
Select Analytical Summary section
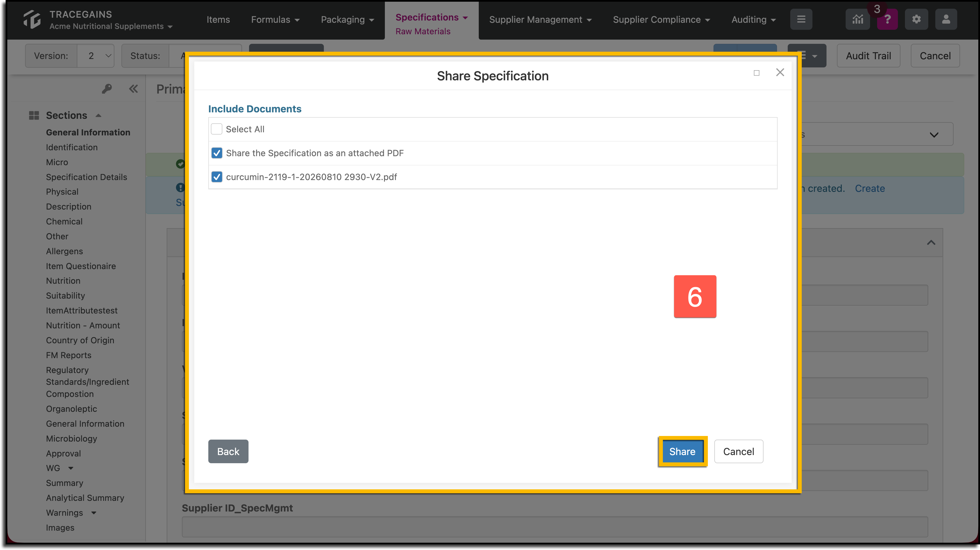(x=85, y=498)
